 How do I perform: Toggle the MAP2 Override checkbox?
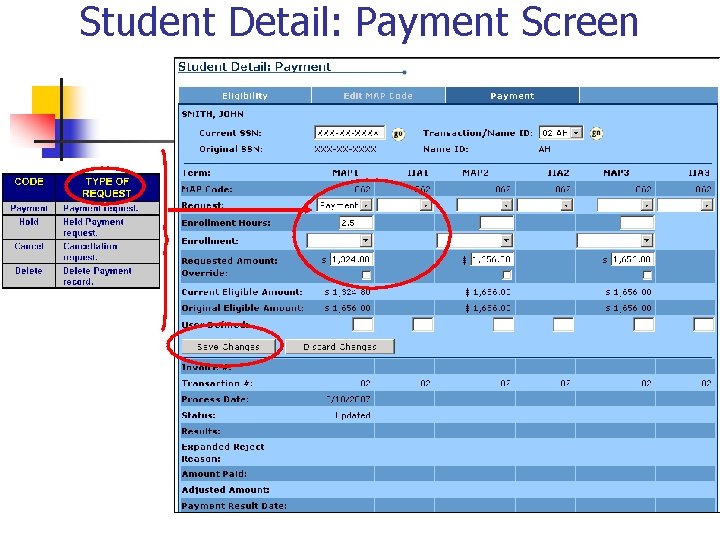click(x=506, y=275)
